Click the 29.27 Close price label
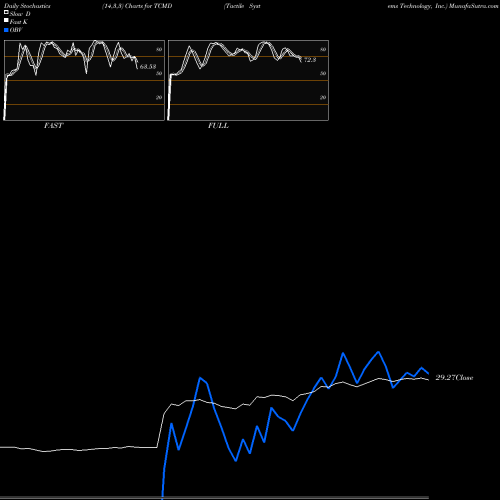This screenshot has height=500, width=500. tap(454, 378)
